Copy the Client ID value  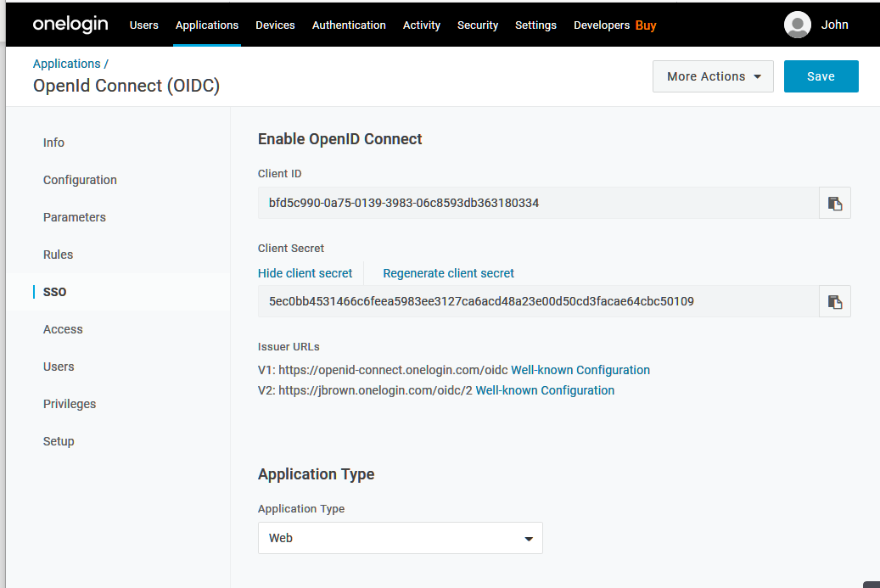click(834, 203)
